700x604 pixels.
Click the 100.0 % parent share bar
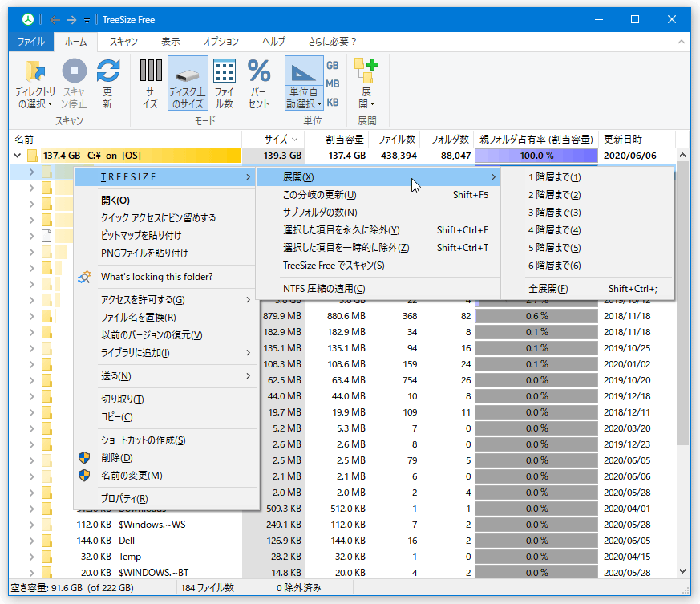click(536, 156)
